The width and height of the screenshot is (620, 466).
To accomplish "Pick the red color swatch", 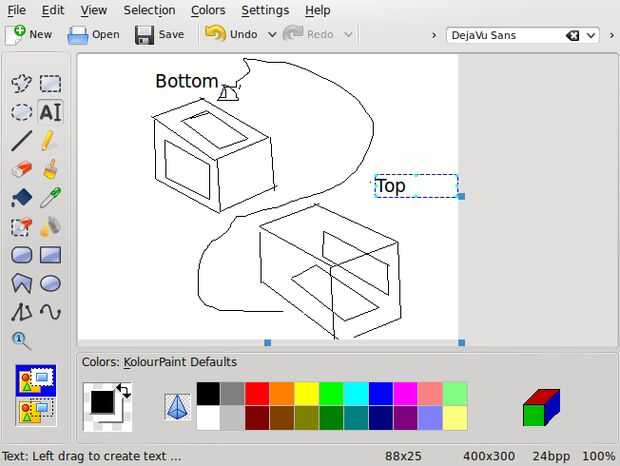I will [257, 393].
